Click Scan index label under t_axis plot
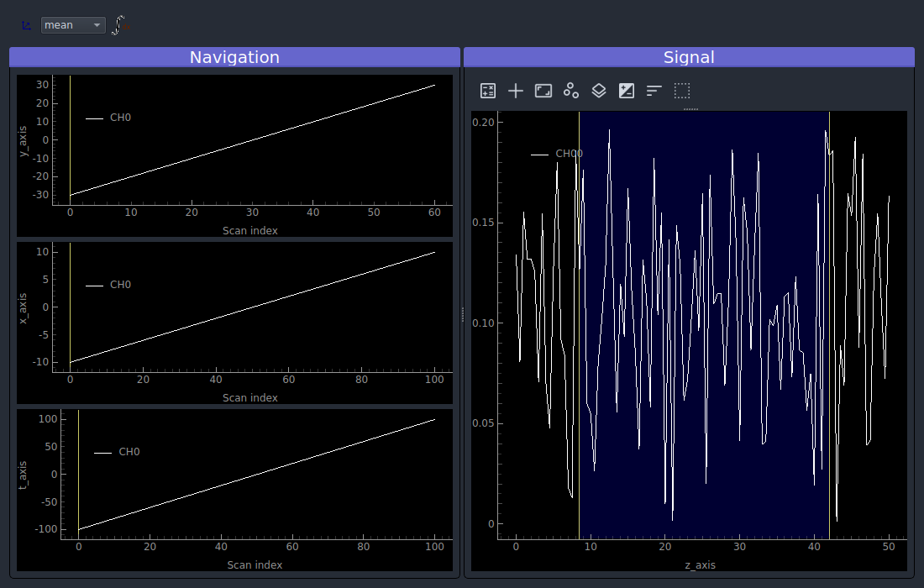The height and width of the screenshot is (588, 924). (255, 565)
